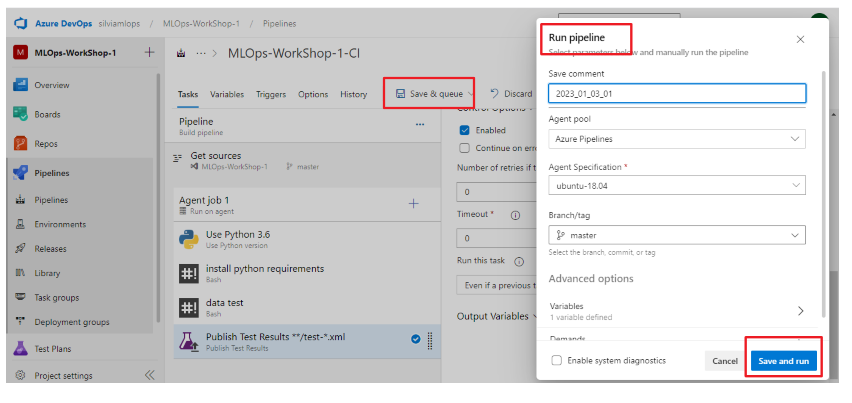Viewport: 852px width, 403px height.
Task: Switch to the Options tab
Action: [313, 94]
